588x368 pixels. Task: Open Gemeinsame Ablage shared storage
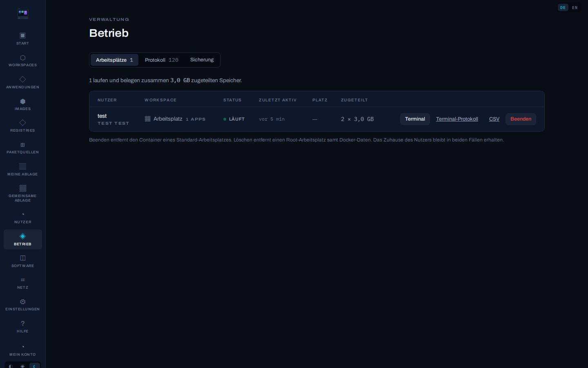tap(22, 193)
